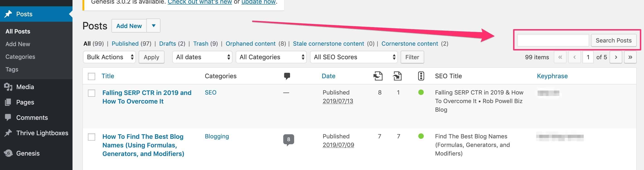
Task: Open Add New in sidebar submenu
Action: (18, 44)
